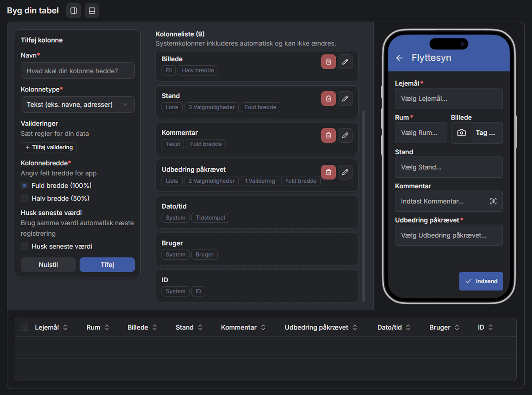Remove the Kommentar column with trash icon
The width and height of the screenshot is (532, 395).
[x=328, y=135]
